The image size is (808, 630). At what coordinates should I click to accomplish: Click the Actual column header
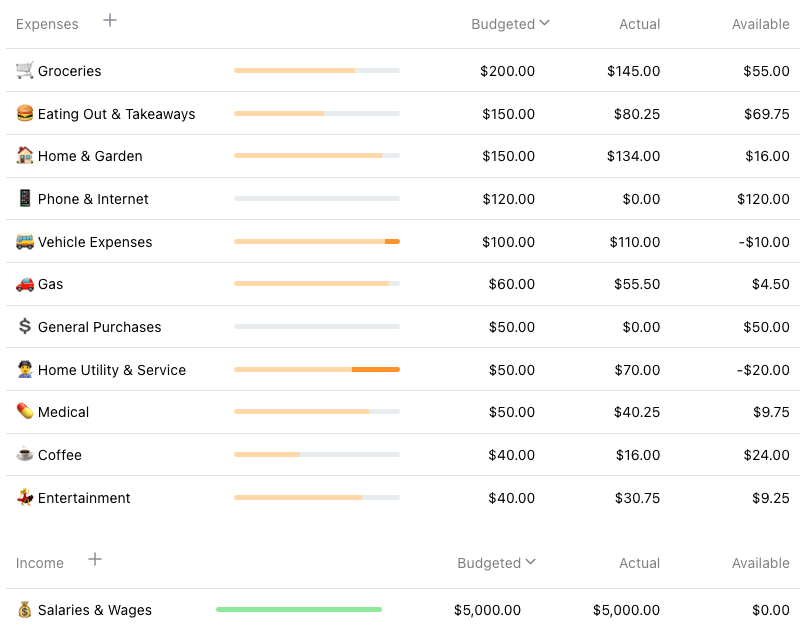(640, 24)
